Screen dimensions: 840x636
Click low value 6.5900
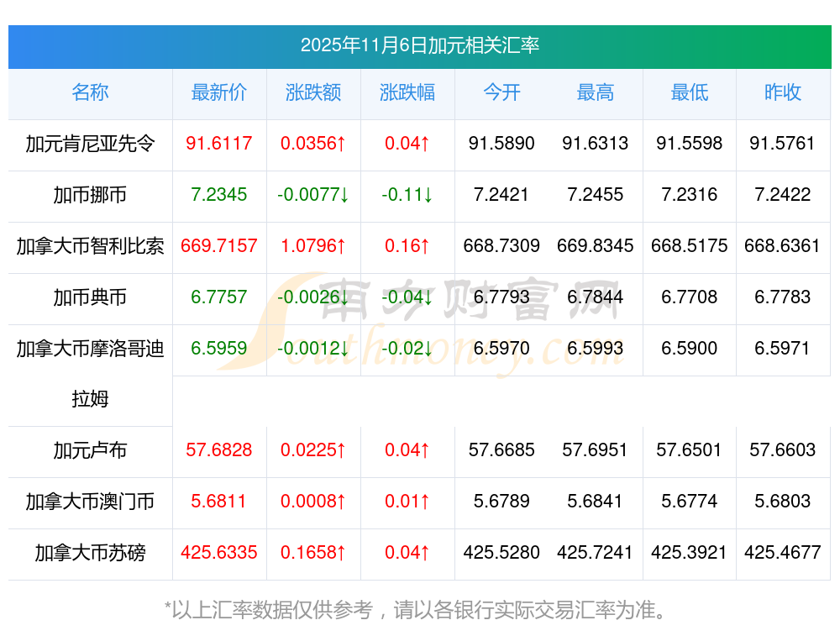690,349
